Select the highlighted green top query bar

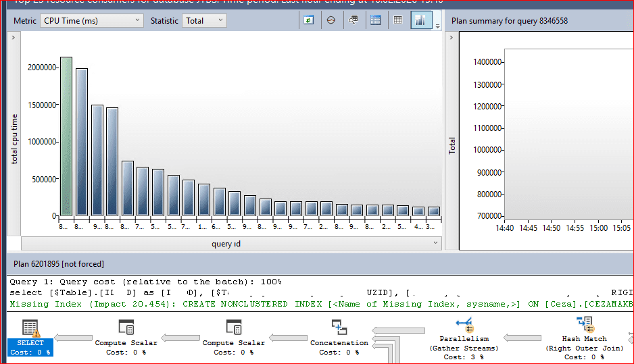[x=66, y=136]
